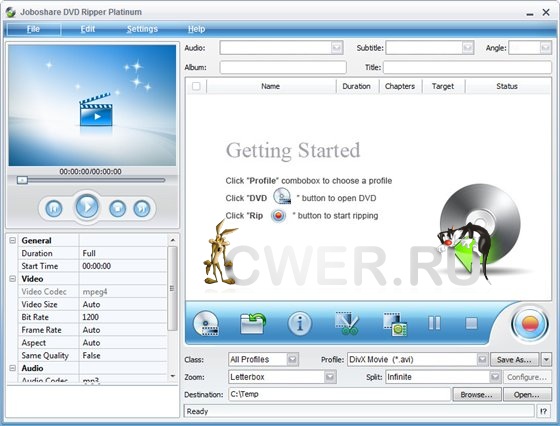Open the DVD info icon

coord(300,324)
